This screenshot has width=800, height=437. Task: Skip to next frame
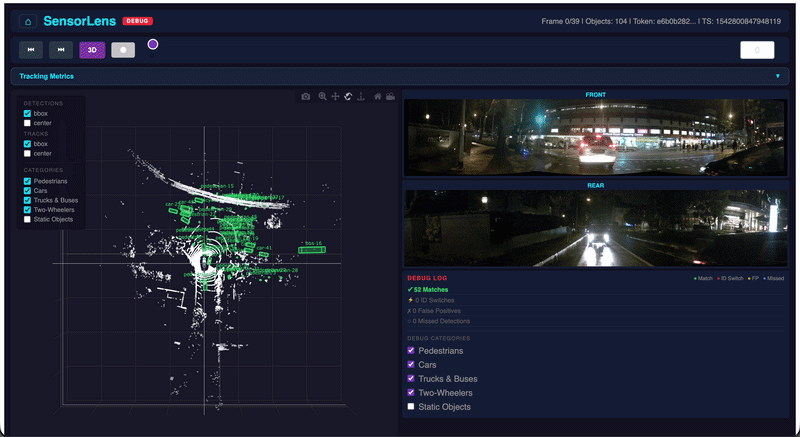61,50
